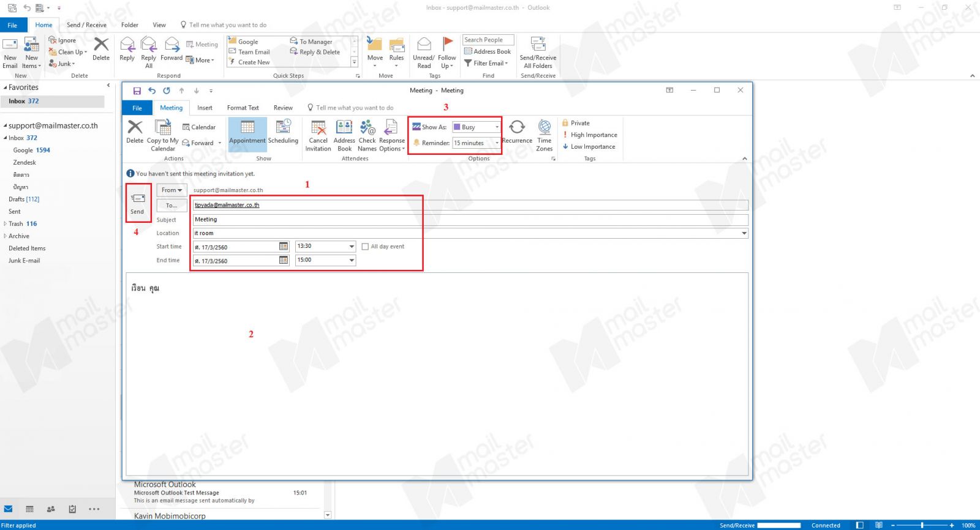The height and width of the screenshot is (530, 980).
Task: Click Delete in the meeting window ribbon
Action: [x=135, y=132]
